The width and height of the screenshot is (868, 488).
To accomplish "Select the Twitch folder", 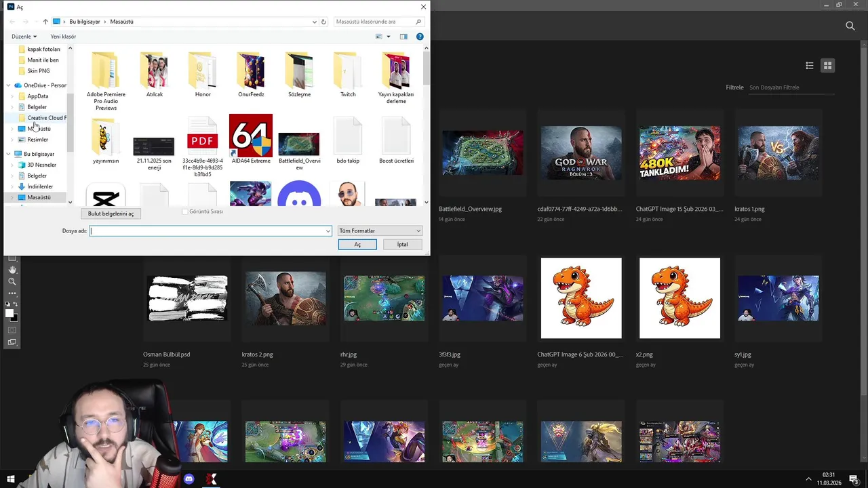I will (x=348, y=75).
